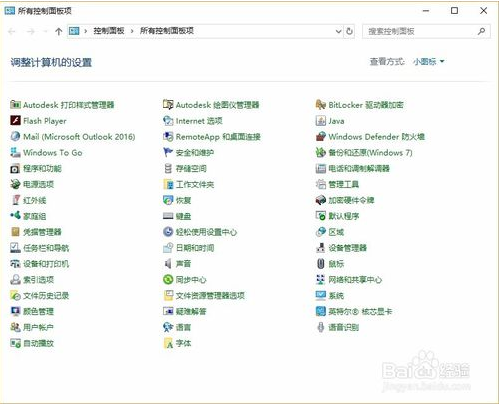This screenshot has height=405, width=500.
Task: Go up one folder level
Action: pyautogui.click(x=59, y=31)
